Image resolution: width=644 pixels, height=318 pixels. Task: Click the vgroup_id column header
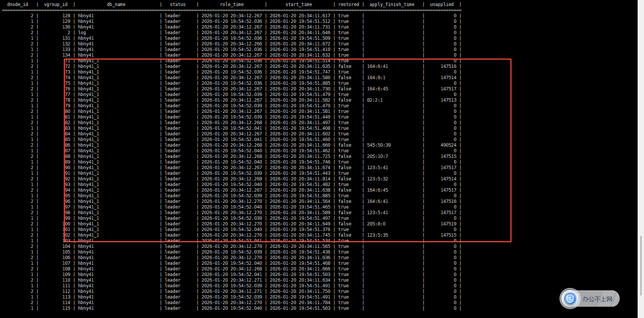click(56, 4)
